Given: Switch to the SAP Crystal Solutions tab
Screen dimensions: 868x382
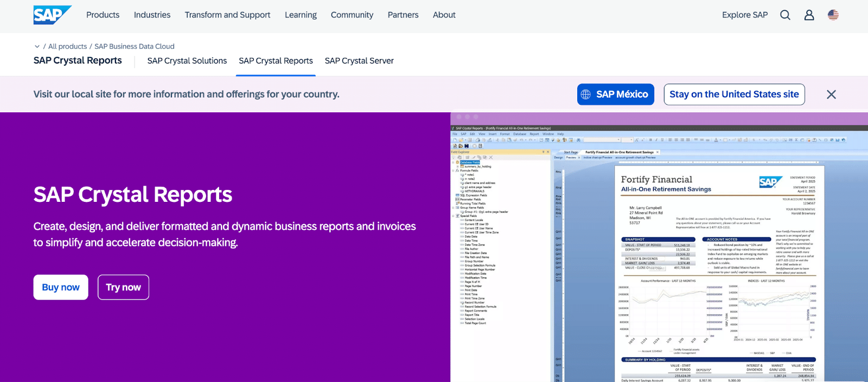Looking at the screenshot, I should 187,61.
